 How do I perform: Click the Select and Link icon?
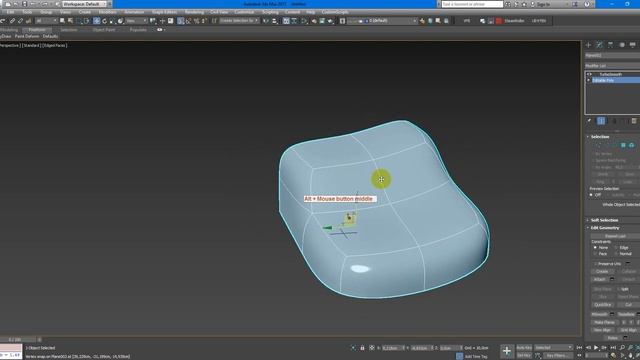(x=12, y=21)
